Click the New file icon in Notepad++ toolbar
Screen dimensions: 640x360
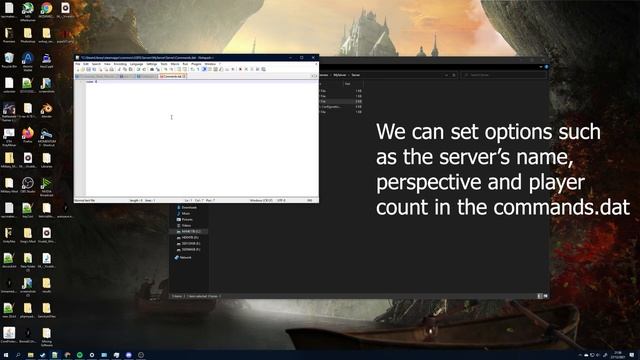(x=78, y=69)
